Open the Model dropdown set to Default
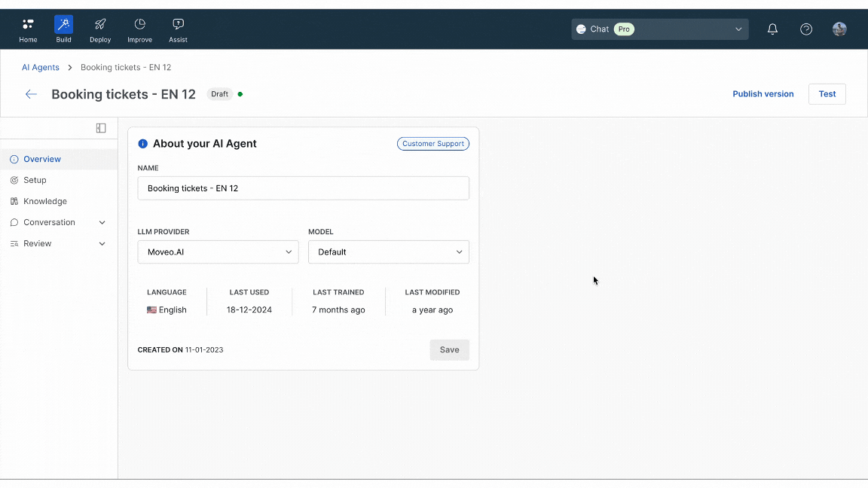Image resolution: width=868 pixels, height=488 pixels. click(x=388, y=252)
